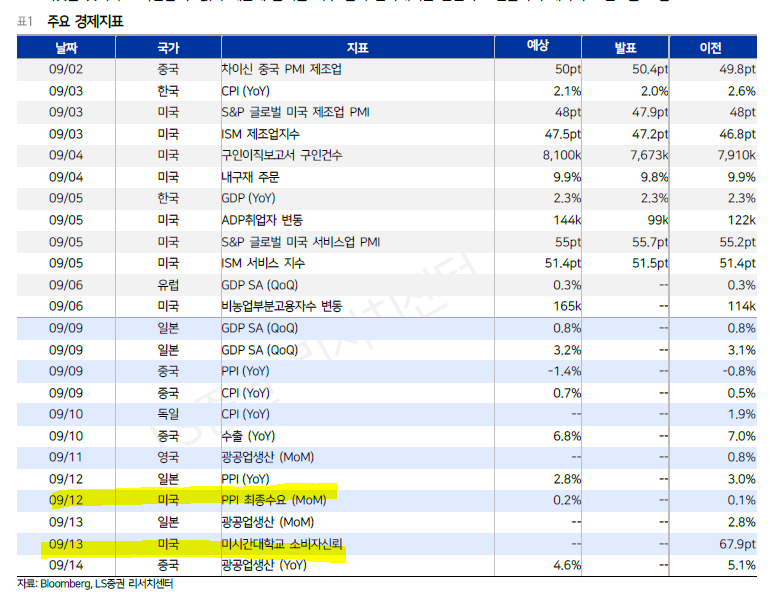This screenshot has height=600, width=783.
Task: Click the highlighted PPI 최종수요 (MoM) cell
Action: click(x=273, y=500)
